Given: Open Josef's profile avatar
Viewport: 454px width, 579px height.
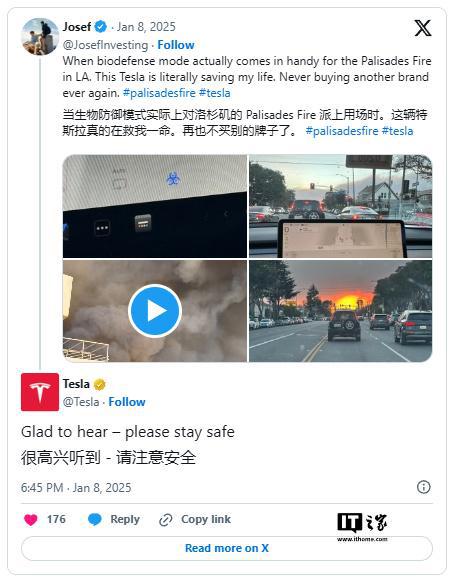Looking at the screenshot, I should tap(40, 37).
